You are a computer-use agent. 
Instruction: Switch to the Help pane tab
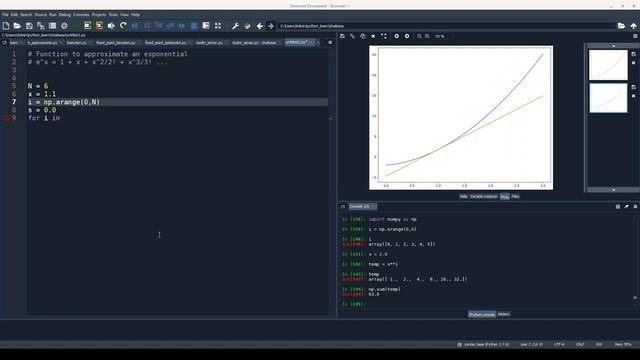click(463, 196)
